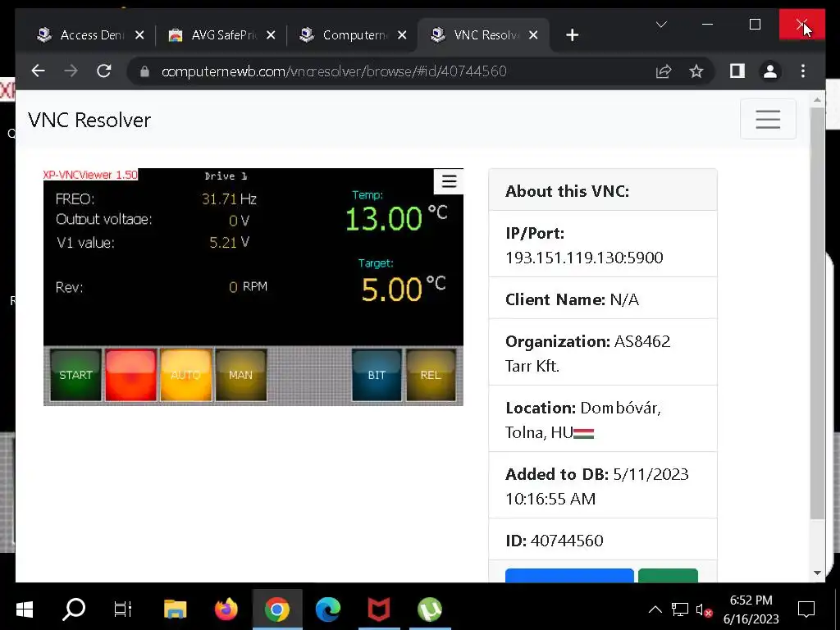Click the partially visible green button below ID
The width and height of the screenshot is (840, 630).
click(668, 575)
